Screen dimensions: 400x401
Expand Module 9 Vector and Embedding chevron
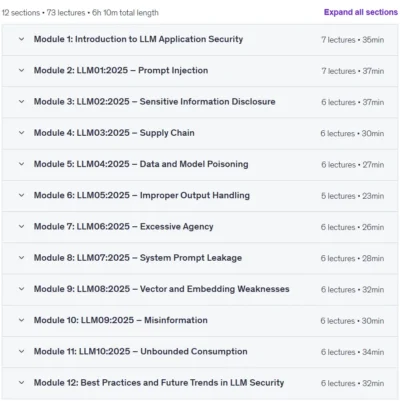click(21, 289)
